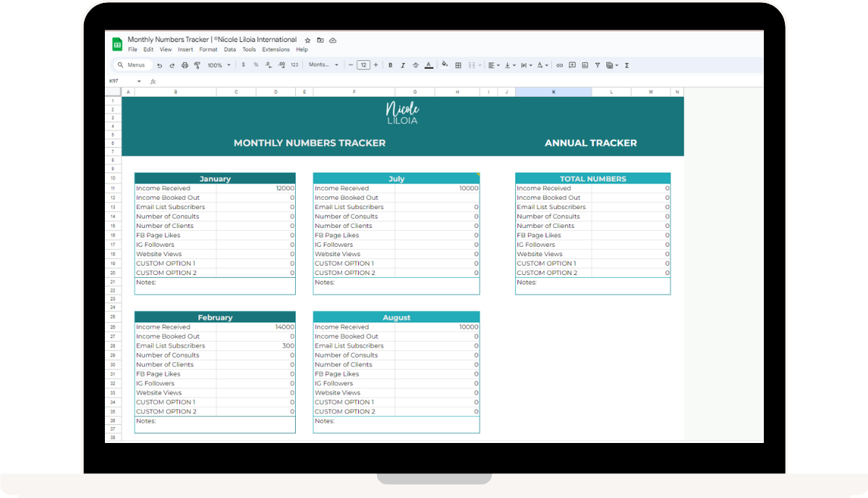Star the Monthly Numbers Tracker document

click(x=307, y=41)
